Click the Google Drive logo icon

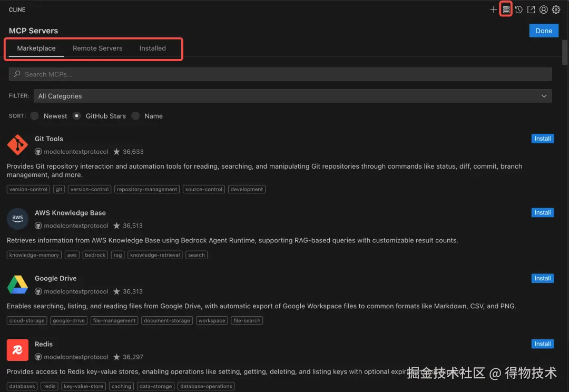coord(17,284)
